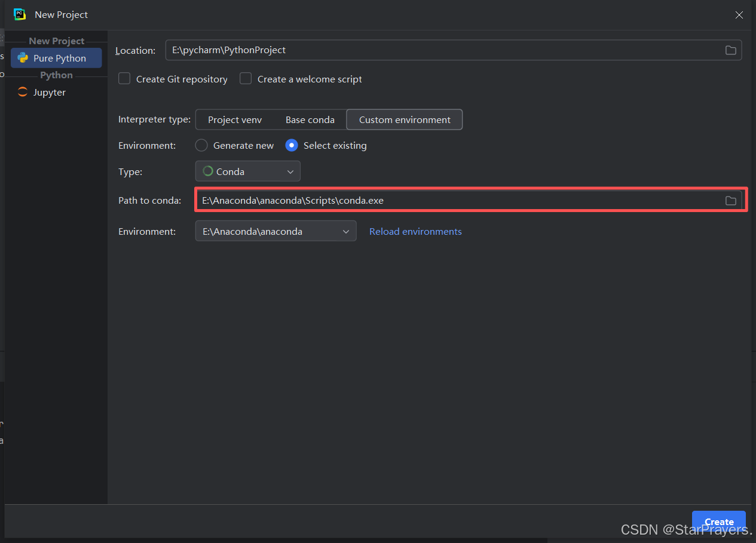The image size is (756, 543).
Task: Enable Create a welcome script checkbox
Action: click(246, 79)
